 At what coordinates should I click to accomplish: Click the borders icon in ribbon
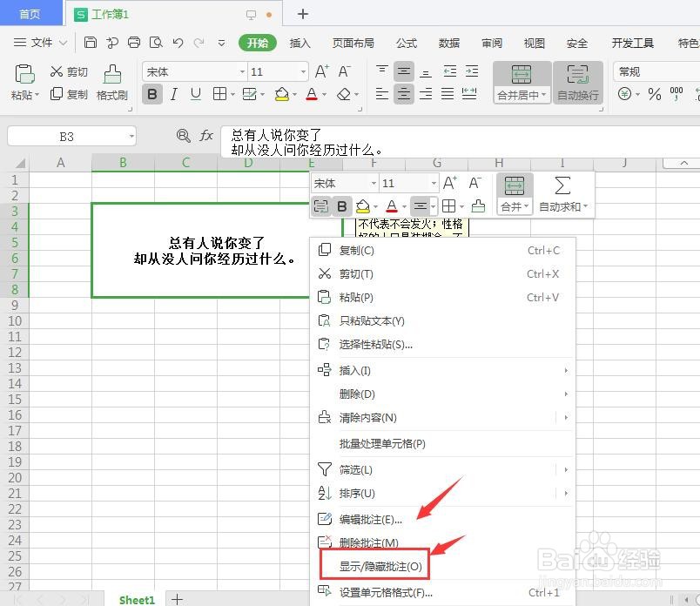click(219, 94)
